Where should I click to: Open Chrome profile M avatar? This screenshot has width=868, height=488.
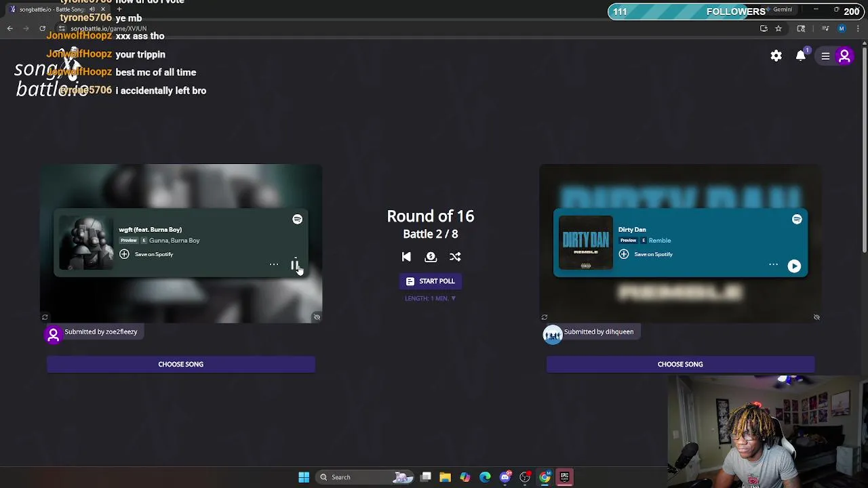tap(842, 28)
